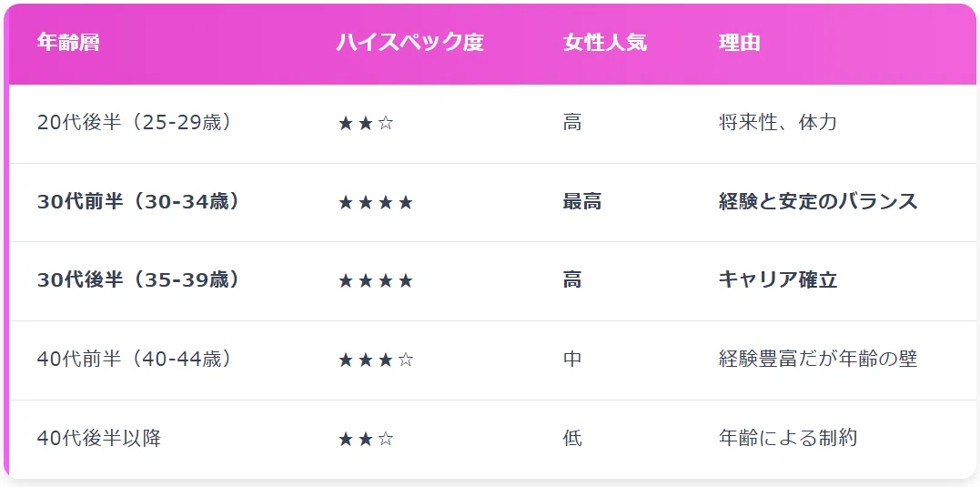Click the star rating for 20代後半
This screenshot has width=980, height=487.
click(366, 124)
